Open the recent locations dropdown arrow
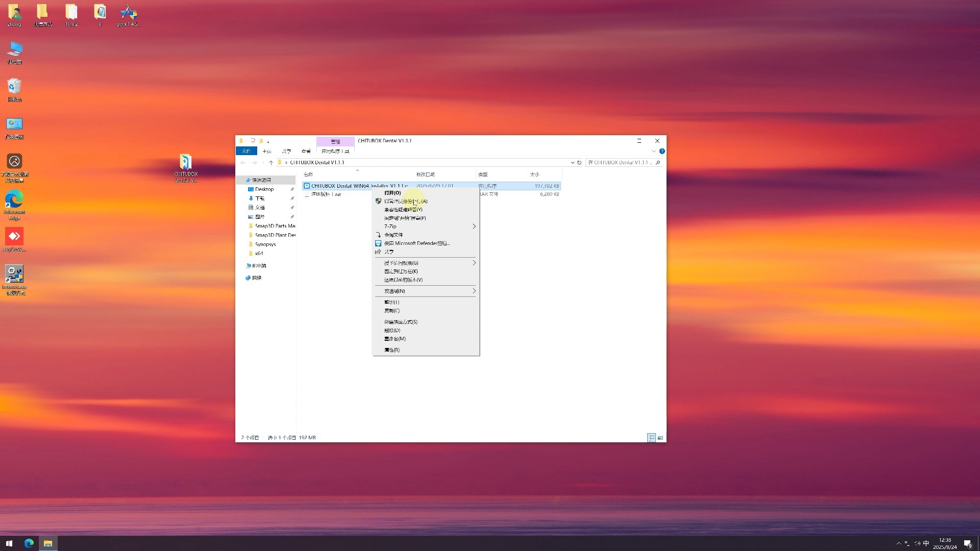This screenshot has width=980, height=551. [x=263, y=163]
